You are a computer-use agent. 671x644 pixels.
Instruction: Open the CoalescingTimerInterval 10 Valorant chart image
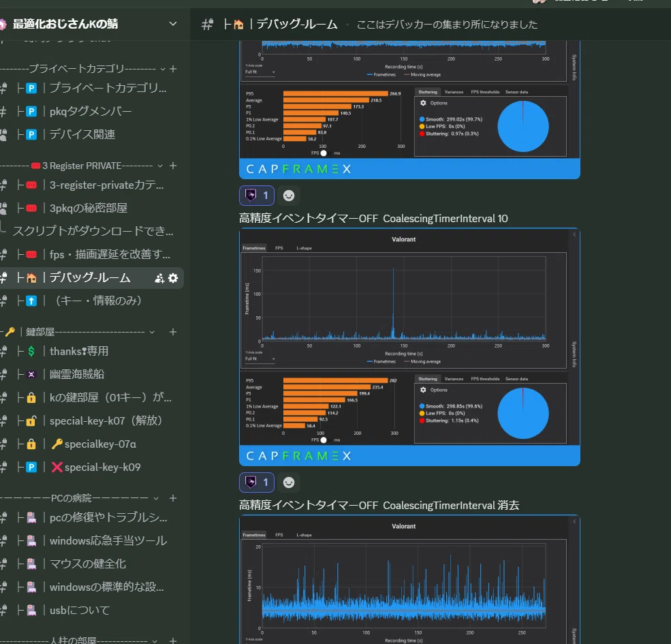coord(409,347)
